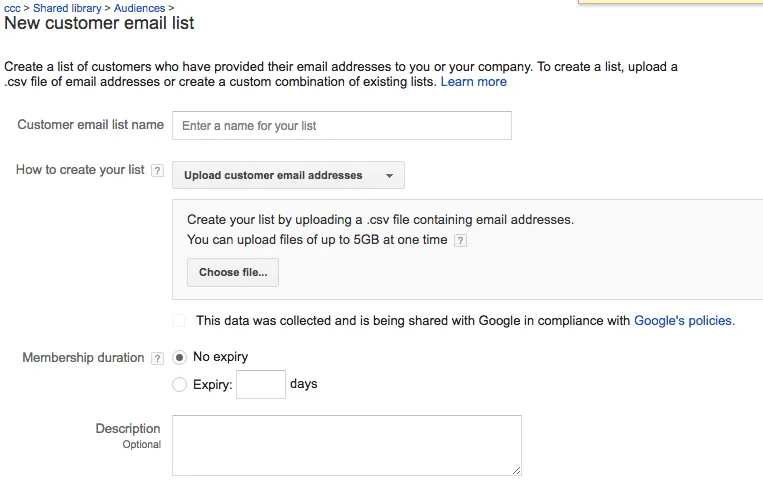Choose the 'Expiry' days radio option

click(180, 384)
